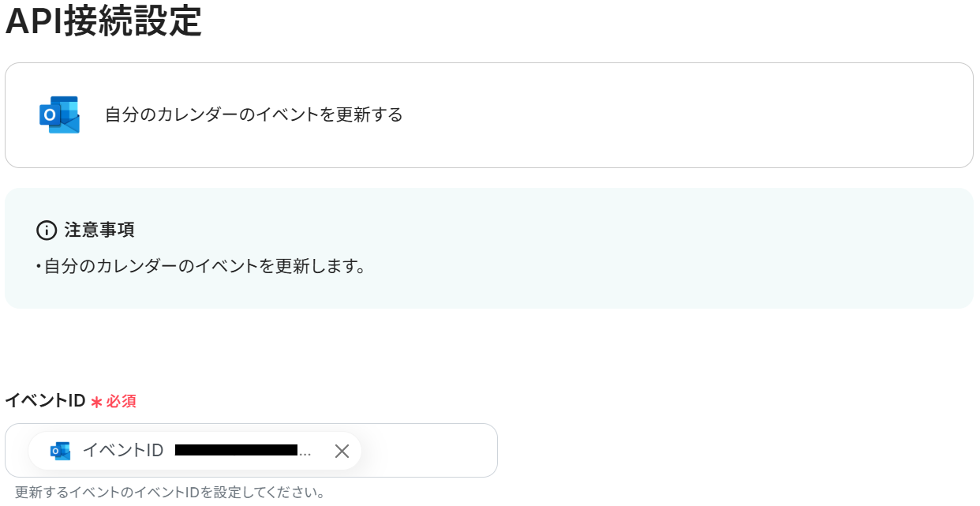Click the red asterisk required marker
Image resolution: width=980 pixels, height=506 pixels.
(x=96, y=402)
